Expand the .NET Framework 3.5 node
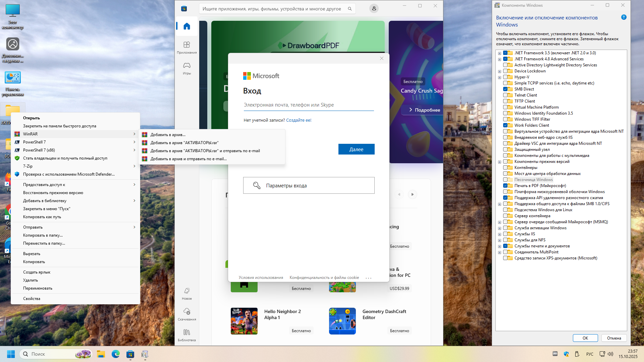Image resolution: width=644 pixels, height=362 pixels. pyautogui.click(x=499, y=53)
